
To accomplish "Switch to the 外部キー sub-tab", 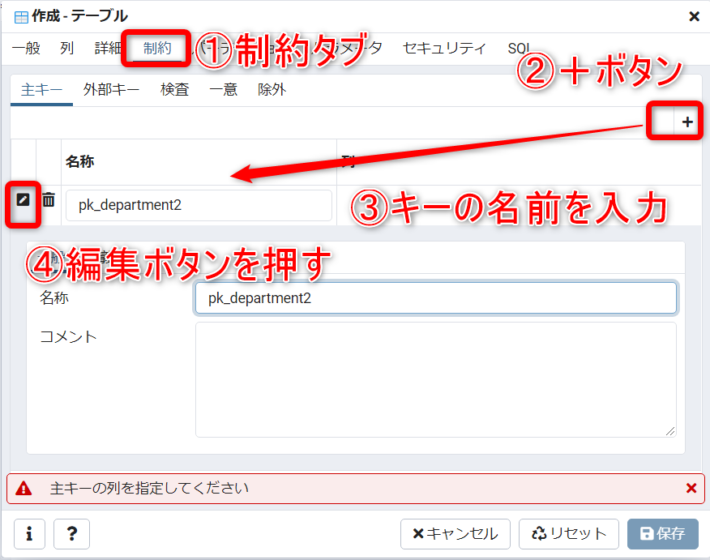I will [110, 89].
